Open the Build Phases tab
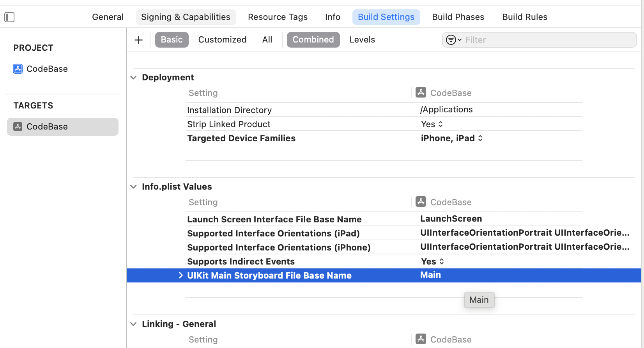The width and height of the screenshot is (644, 348). click(458, 17)
